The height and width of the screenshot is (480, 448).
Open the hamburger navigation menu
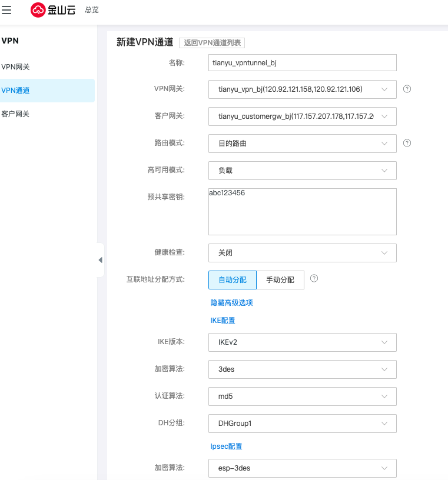click(7, 10)
